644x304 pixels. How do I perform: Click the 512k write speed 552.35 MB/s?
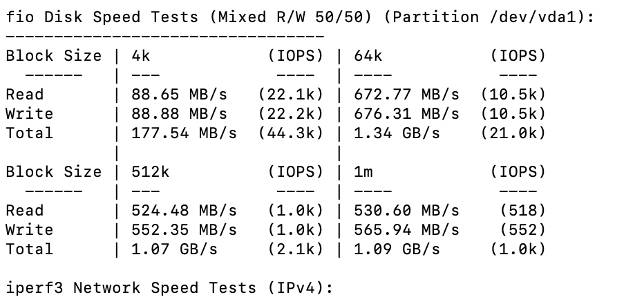(184, 230)
